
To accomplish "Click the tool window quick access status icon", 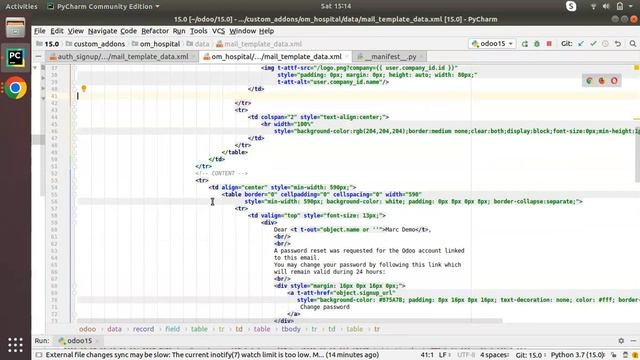I will [38, 355].
